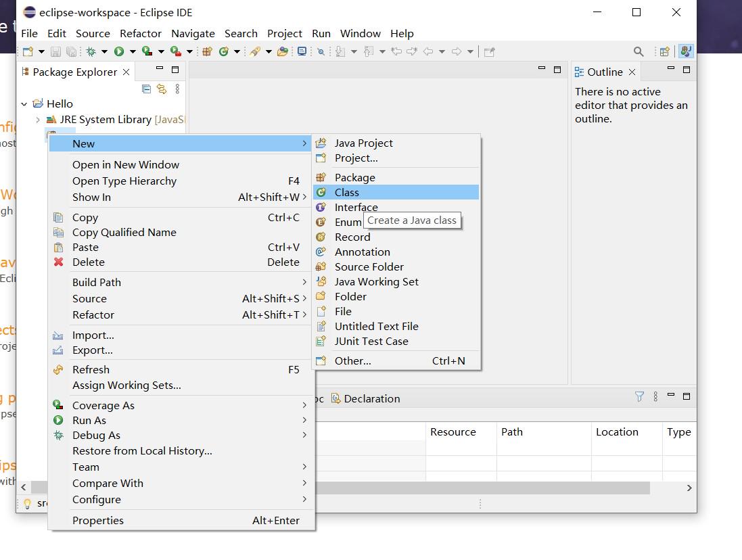Click the Back navigation arrow in toolbar
Screen dimensions: 742x560
coord(427,51)
